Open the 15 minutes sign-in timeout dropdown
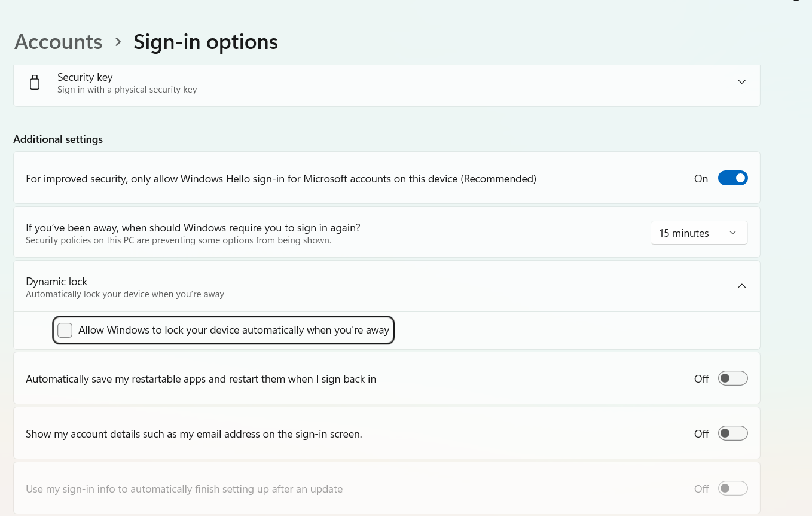The height and width of the screenshot is (516, 812). [x=698, y=233]
